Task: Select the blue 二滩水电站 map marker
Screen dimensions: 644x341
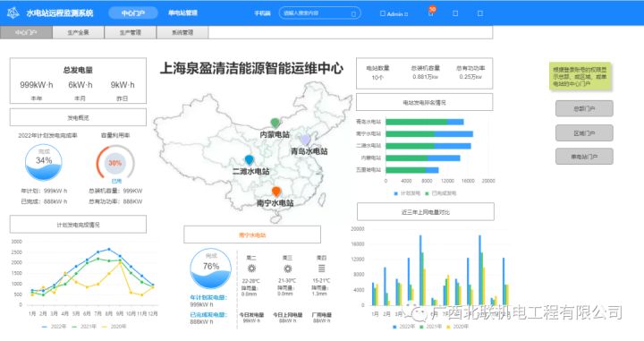Action: (x=249, y=160)
